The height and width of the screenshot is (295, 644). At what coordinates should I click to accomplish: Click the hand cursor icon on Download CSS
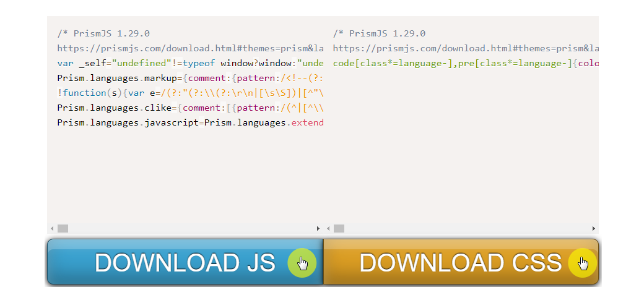point(582,263)
